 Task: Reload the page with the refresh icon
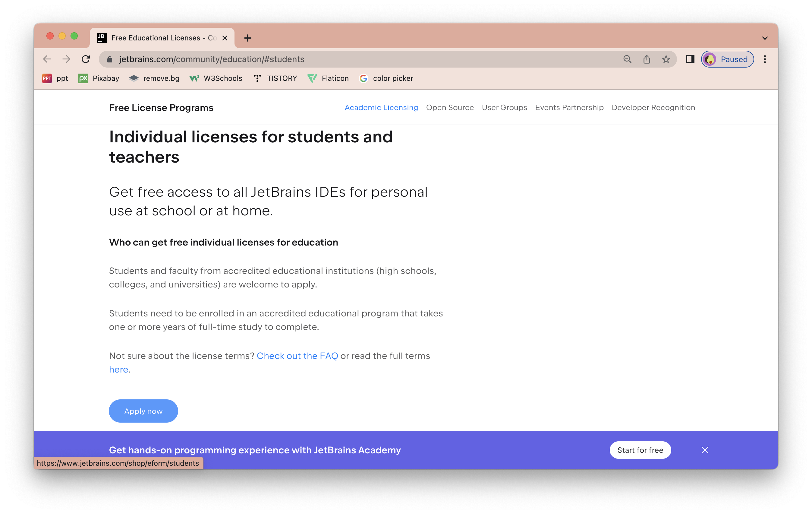pyautogui.click(x=86, y=59)
